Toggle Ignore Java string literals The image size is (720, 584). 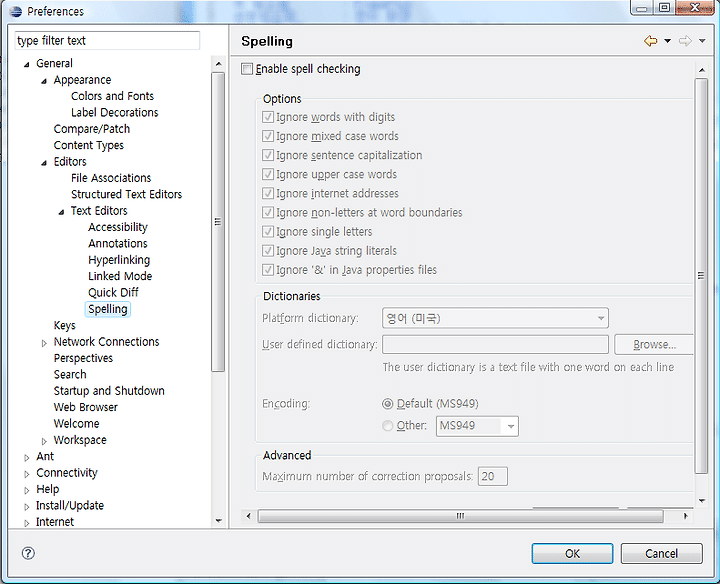pyautogui.click(x=268, y=251)
